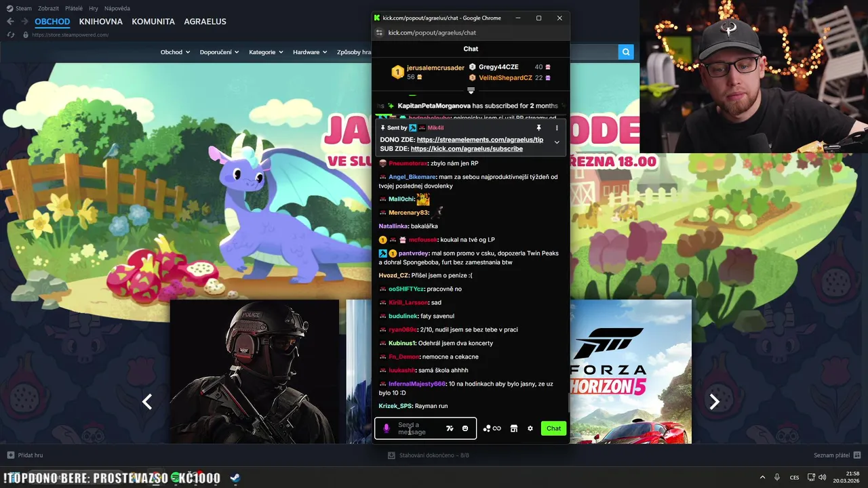Click username pantvrdey in chat
The image size is (868, 488).
coord(414,253)
